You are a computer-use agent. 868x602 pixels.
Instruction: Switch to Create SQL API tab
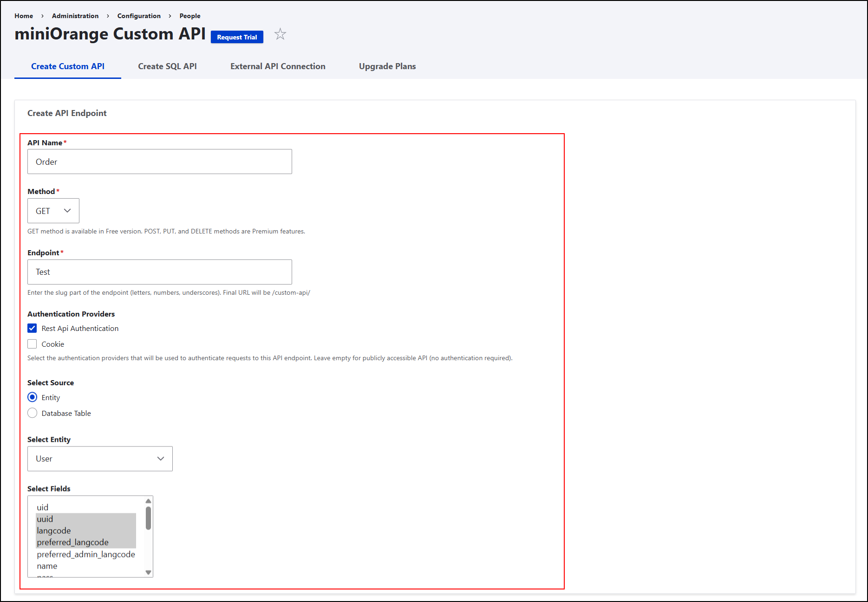point(167,66)
